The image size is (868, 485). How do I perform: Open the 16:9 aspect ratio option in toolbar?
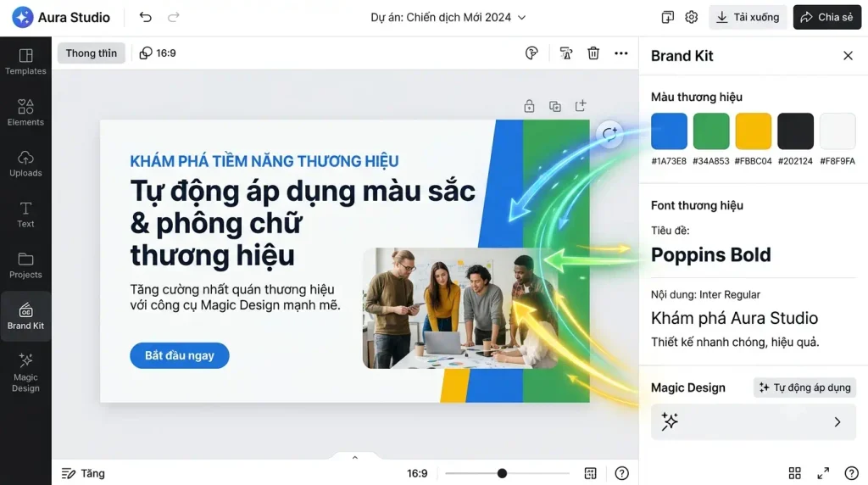tap(158, 53)
